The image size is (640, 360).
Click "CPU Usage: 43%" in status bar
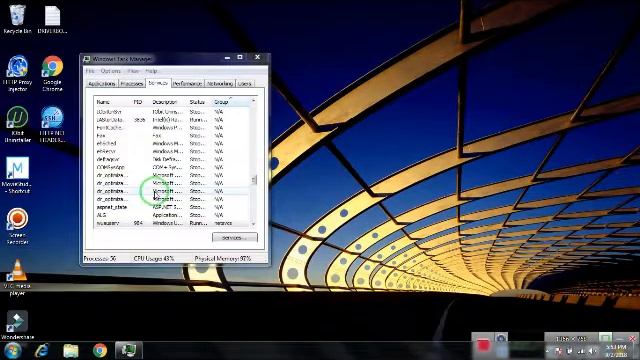(x=154, y=259)
